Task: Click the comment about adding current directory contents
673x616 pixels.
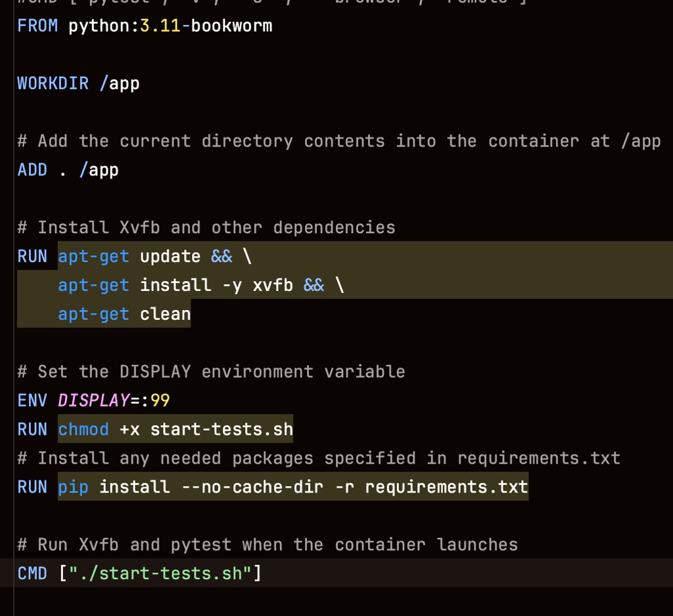Action: [x=338, y=141]
